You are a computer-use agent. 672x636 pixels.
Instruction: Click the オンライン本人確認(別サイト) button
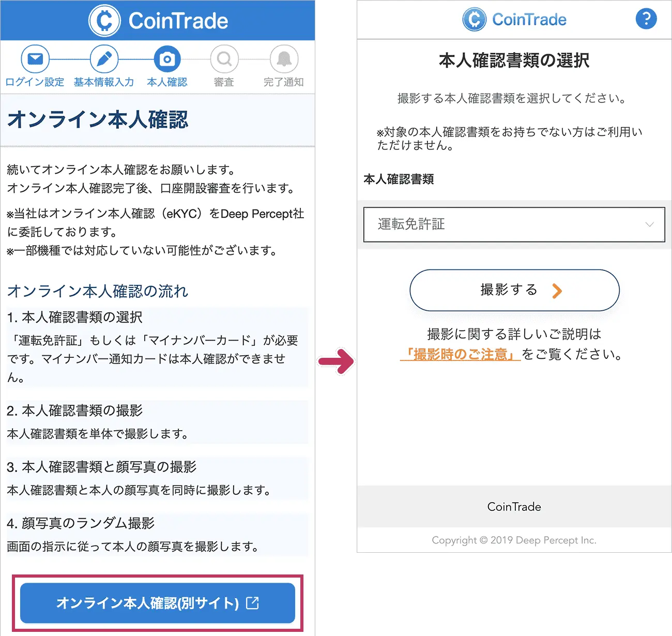[x=158, y=603]
